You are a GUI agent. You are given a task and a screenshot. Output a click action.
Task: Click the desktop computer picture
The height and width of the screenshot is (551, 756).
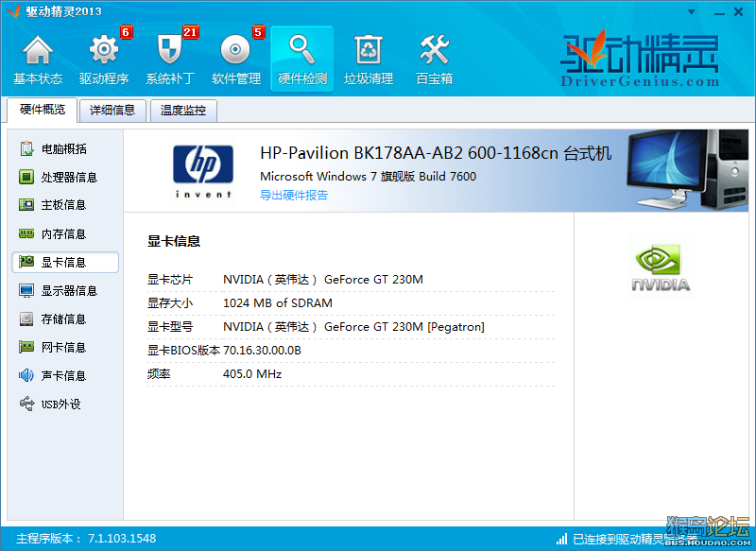click(x=687, y=170)
